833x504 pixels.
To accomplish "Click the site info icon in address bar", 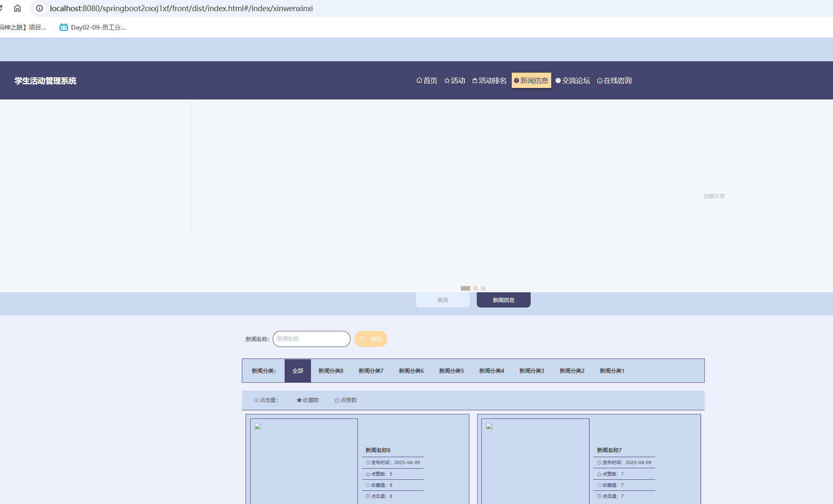I will pos(39,8).
